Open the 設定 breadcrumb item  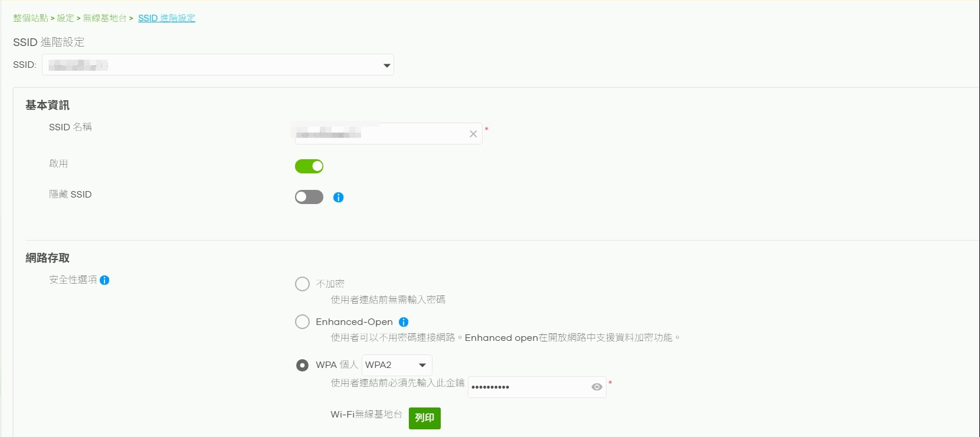[65, 18]
